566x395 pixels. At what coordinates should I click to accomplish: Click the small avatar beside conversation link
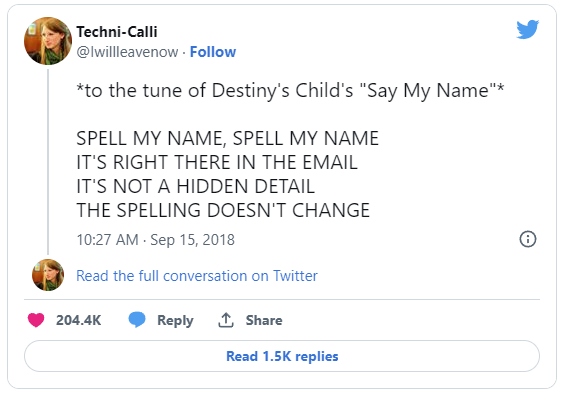[48, 275]
